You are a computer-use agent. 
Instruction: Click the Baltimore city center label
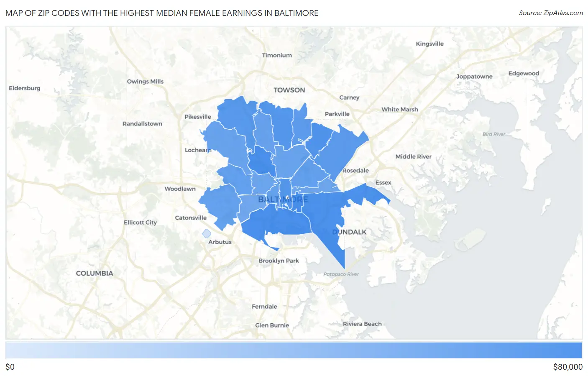tap(283, 200)
